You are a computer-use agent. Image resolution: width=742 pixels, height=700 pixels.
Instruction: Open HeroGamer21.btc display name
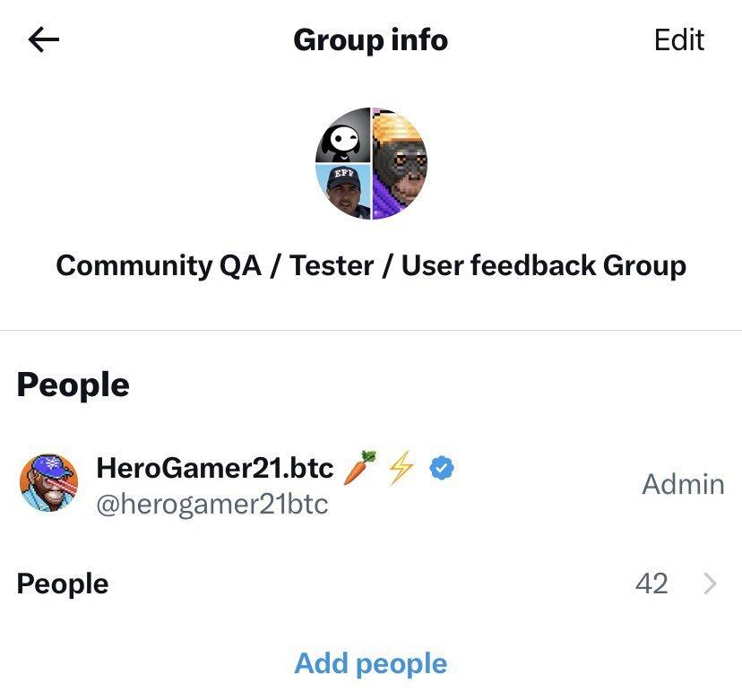215,468
